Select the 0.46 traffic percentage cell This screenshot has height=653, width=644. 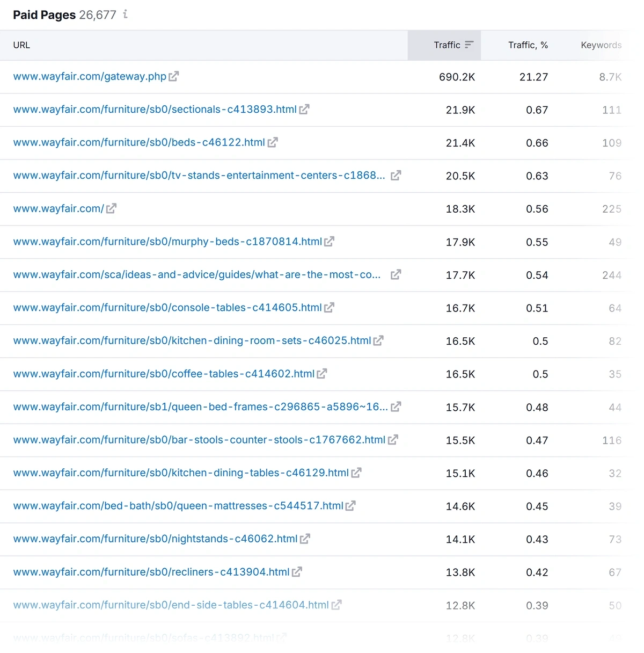pos(537,474)
